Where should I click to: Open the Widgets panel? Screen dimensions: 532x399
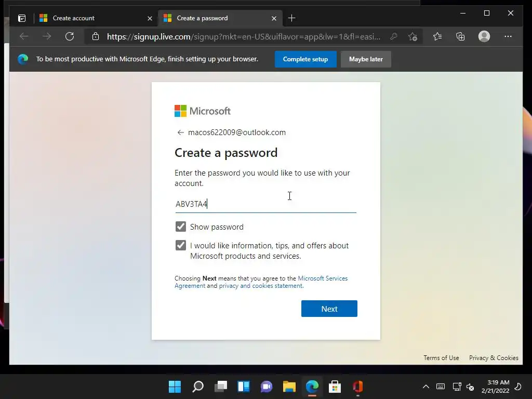pos(244,387)
